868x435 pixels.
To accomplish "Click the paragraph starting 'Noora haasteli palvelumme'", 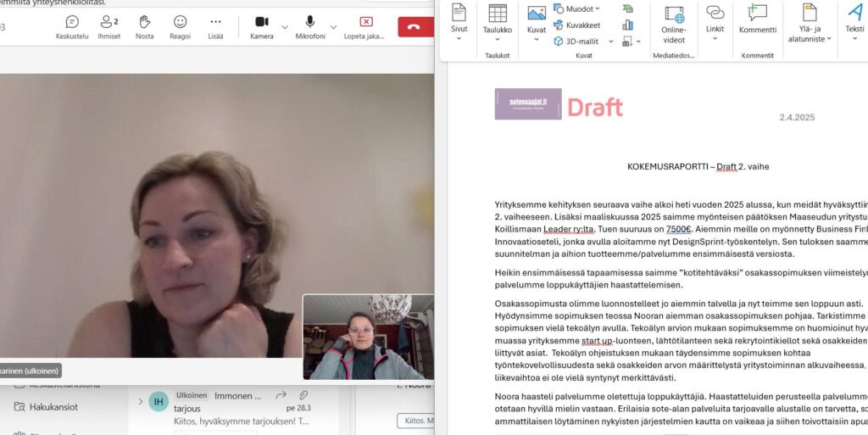I will pos(681,409).
